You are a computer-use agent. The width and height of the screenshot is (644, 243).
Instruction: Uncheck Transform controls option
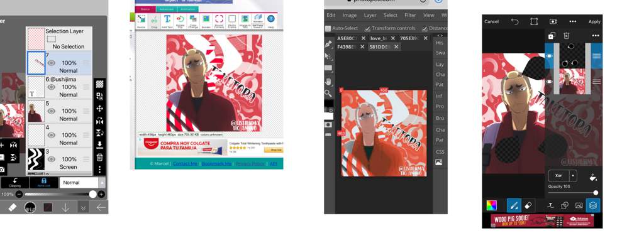367,29
